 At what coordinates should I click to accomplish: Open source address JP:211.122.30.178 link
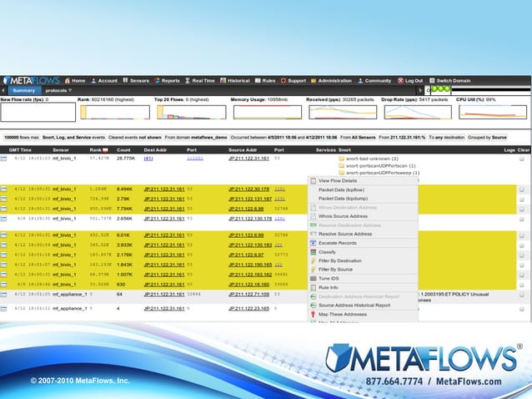tap(248, 189)
